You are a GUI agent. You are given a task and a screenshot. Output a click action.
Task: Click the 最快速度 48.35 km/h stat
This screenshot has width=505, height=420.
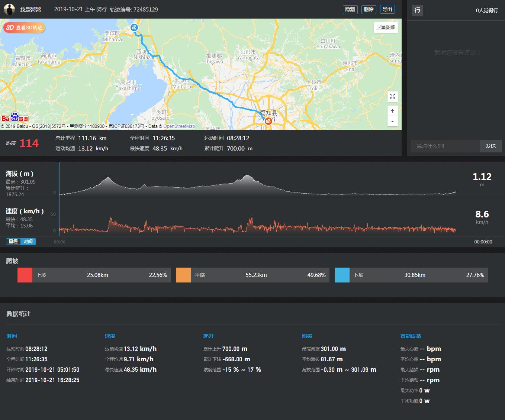[156, 148]
